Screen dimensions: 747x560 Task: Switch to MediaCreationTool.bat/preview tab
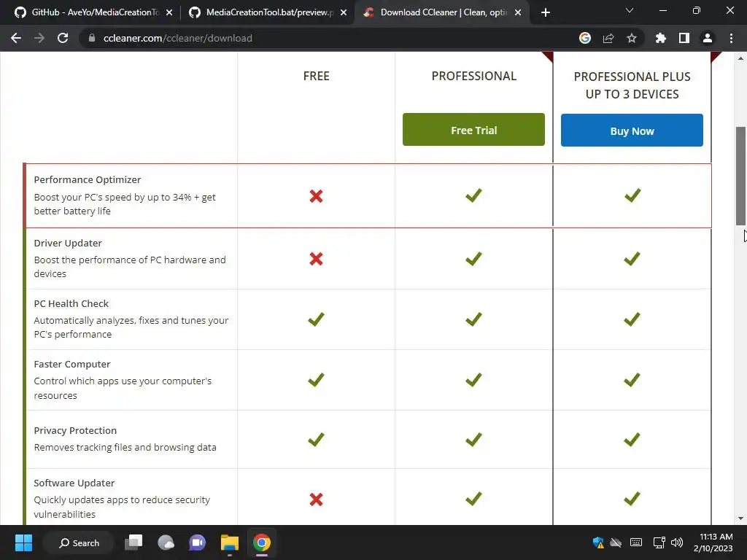click(x=267, y=12)
